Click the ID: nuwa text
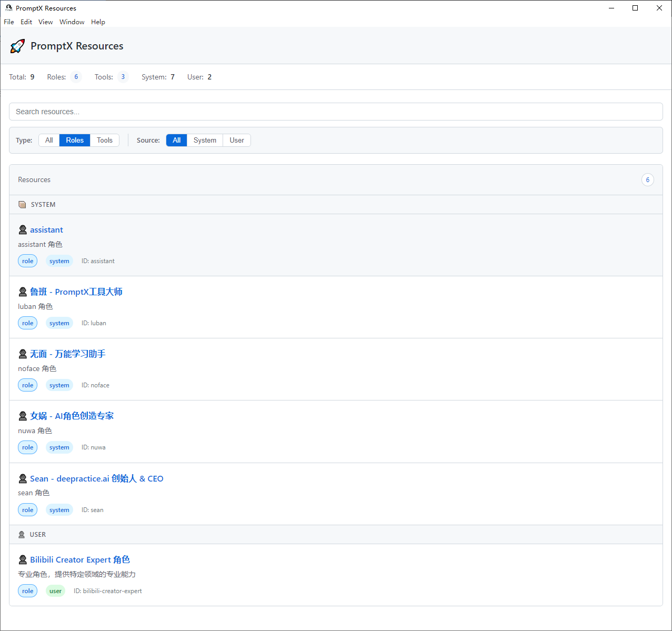The width and height of the screenshot is (672, 631). pos(94,447)
